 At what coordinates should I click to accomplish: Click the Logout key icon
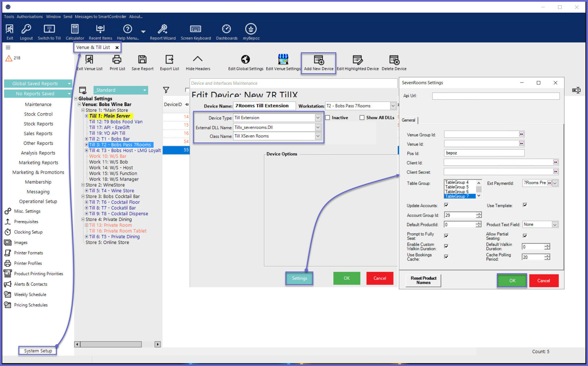coord(26,29)
